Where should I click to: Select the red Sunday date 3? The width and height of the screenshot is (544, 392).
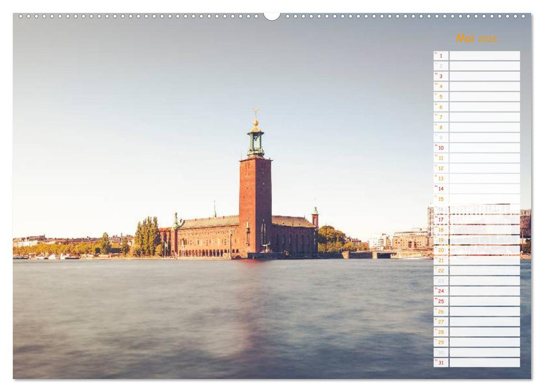click(441, 76)
